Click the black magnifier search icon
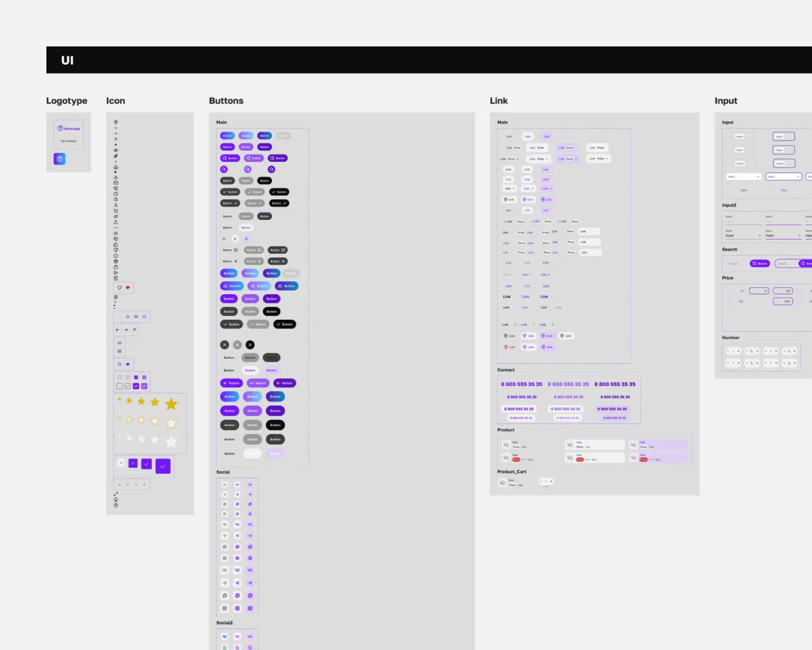This screenshot has height=650, width=812. 116,199
